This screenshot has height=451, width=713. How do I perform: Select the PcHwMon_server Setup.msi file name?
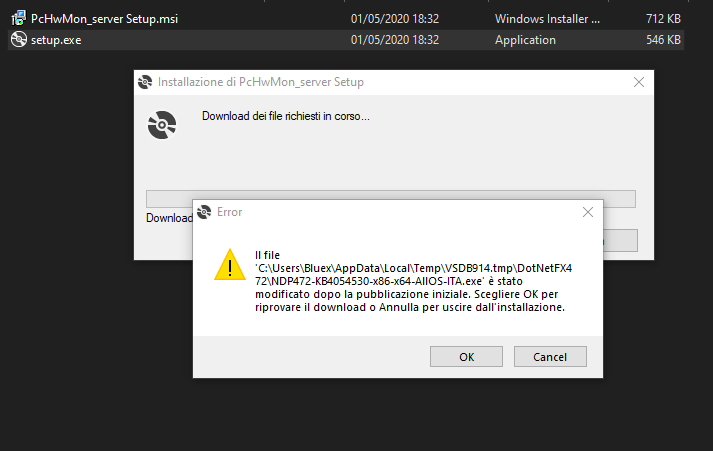click(94, 19)
